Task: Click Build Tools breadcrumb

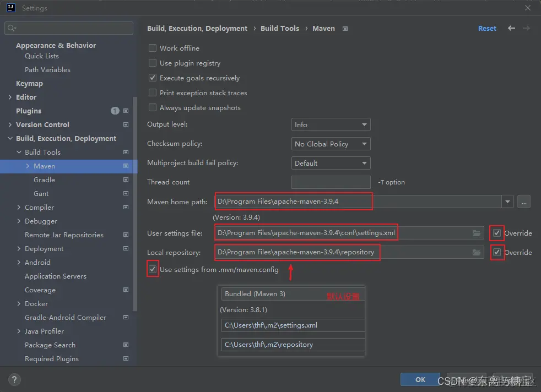Action: [280, 28]
